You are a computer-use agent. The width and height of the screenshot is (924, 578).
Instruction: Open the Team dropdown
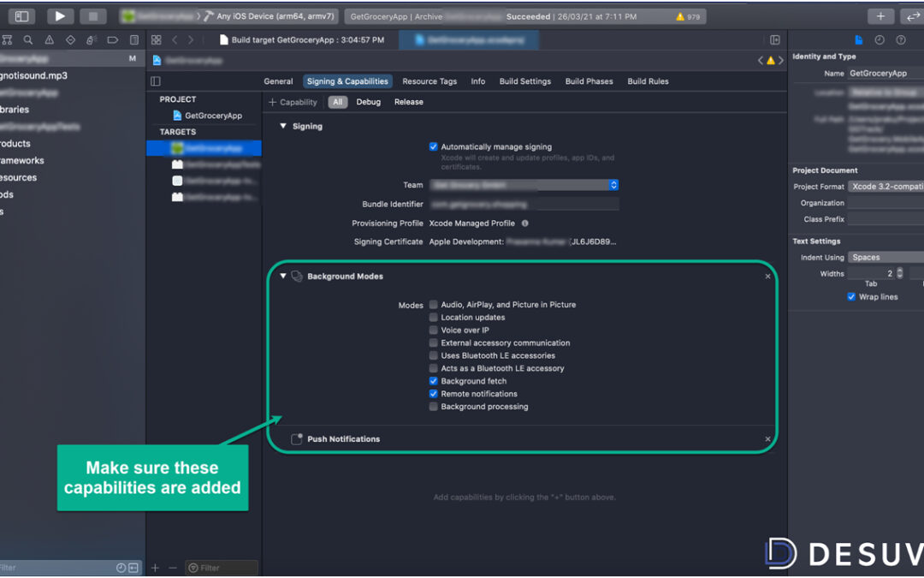coord(524,185)
